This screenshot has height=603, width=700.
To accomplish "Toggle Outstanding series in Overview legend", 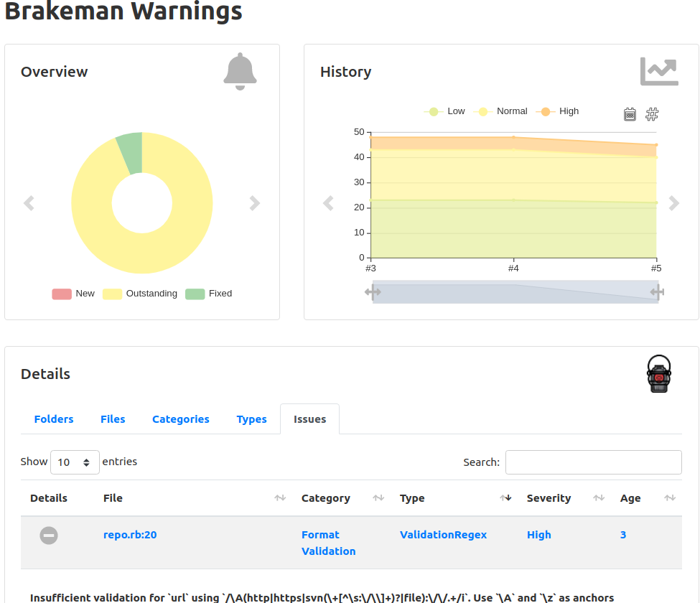I will (140, 294).
